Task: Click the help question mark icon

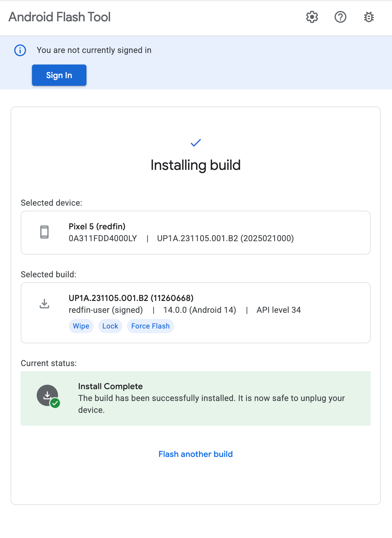Action: (340, 17)
